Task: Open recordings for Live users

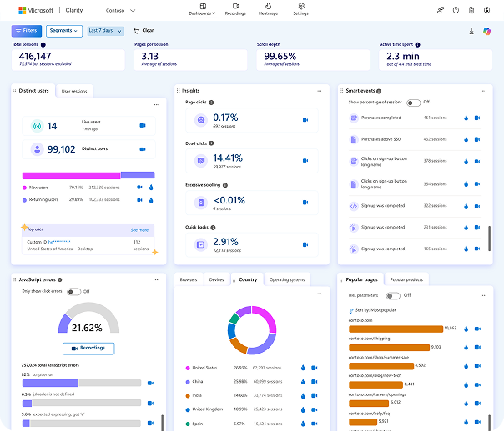Action: point(142,126)
